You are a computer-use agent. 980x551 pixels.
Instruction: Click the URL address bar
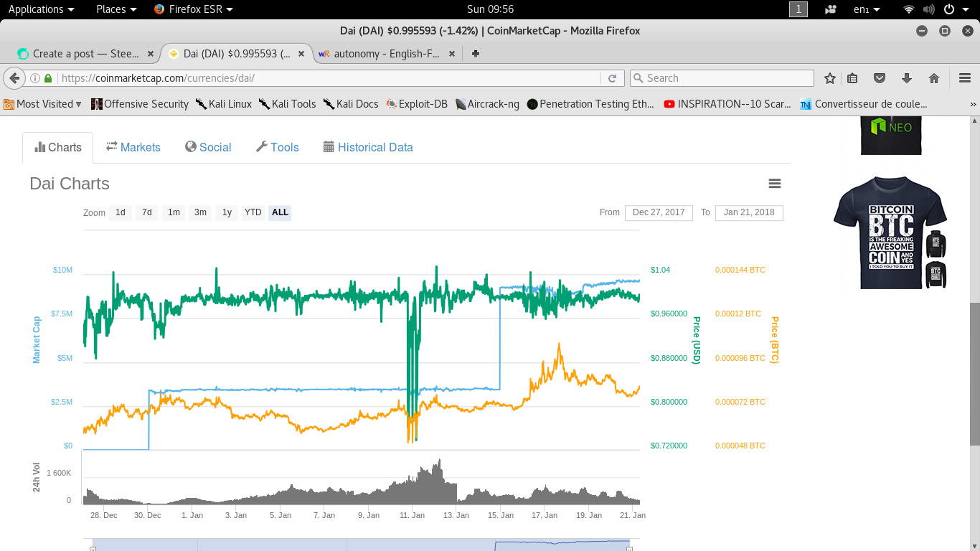[x=329, y=78]
